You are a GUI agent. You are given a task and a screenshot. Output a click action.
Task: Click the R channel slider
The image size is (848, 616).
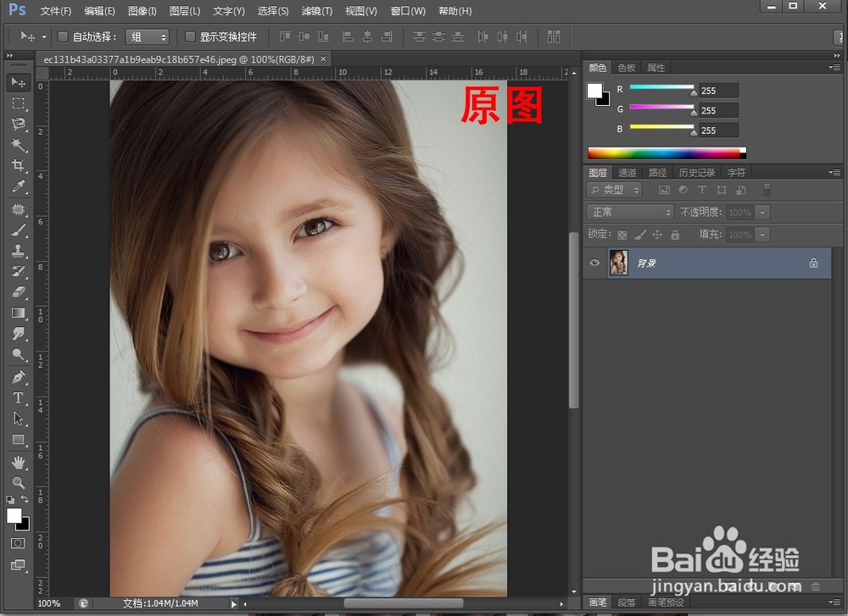pos(662,88)
